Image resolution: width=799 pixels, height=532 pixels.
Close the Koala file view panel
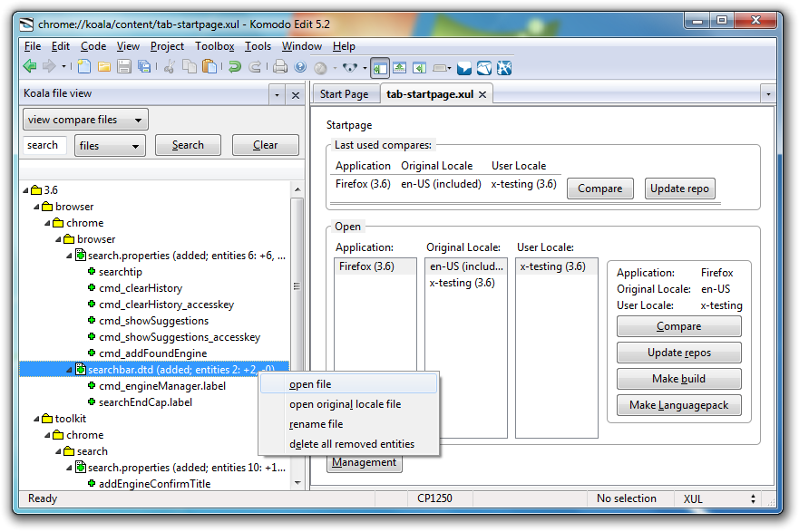click(x=296, y=95)
